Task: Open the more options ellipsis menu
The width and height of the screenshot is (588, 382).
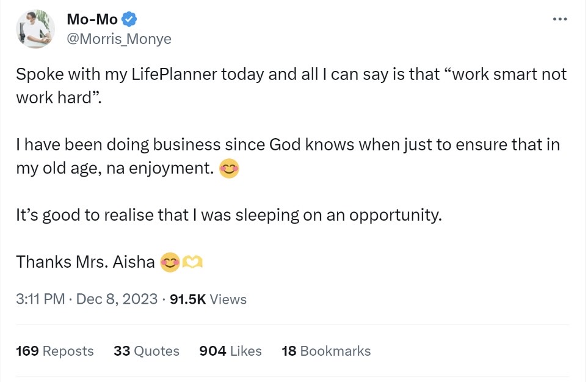Action: [x=559, y=20]
